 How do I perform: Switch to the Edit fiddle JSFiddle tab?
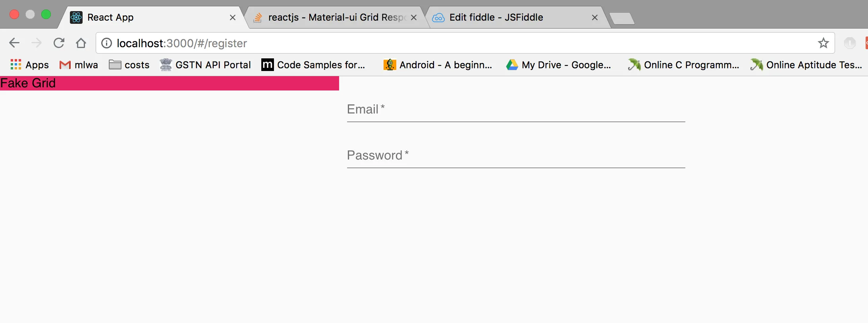(x=496, y=17)
